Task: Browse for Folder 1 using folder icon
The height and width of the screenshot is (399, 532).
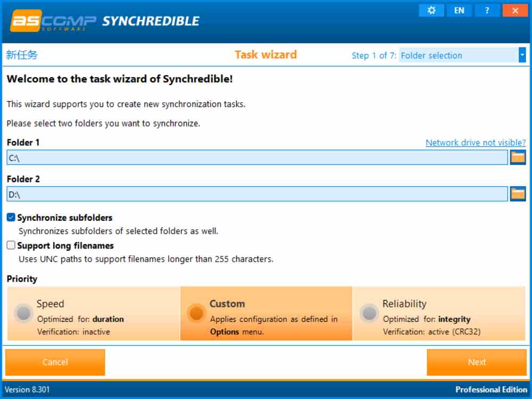Action: (518, 157)
